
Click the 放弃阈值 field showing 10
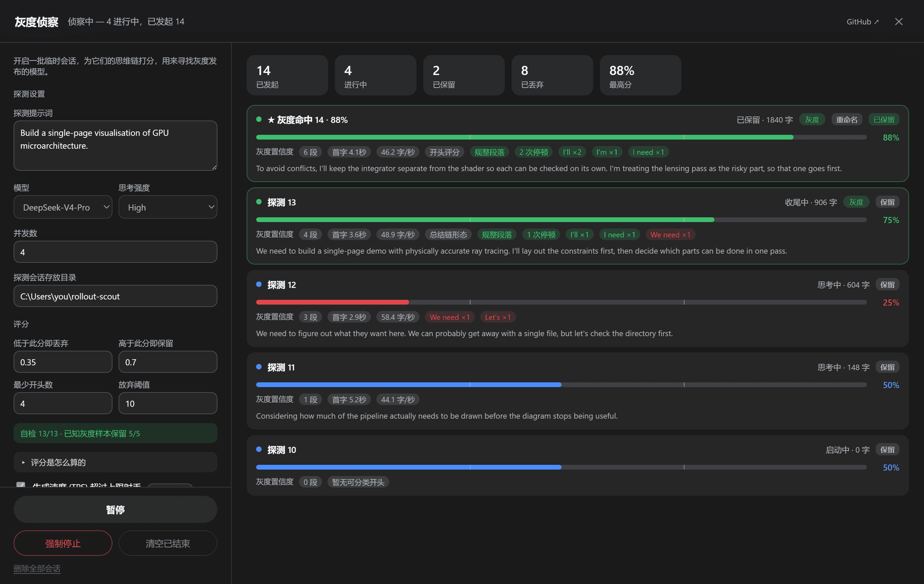click(168, 403)
